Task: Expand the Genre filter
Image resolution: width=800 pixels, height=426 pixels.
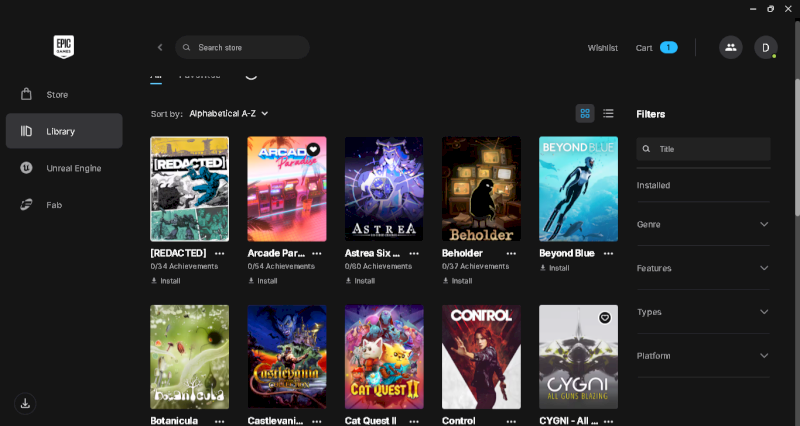Action: coord(703,224)
